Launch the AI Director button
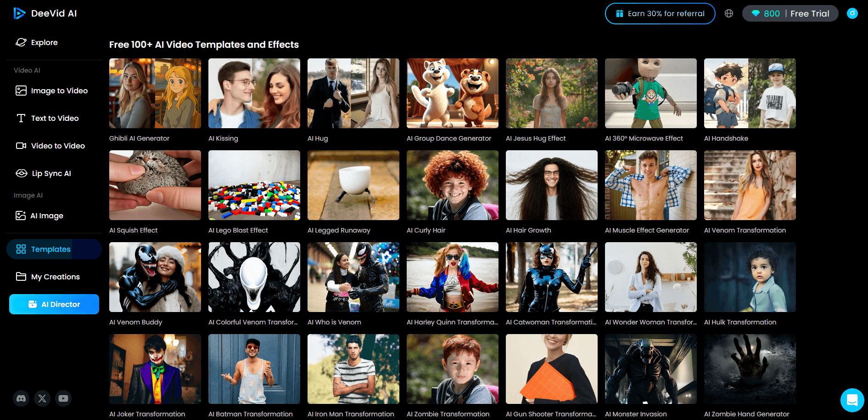 click(54, 304)
